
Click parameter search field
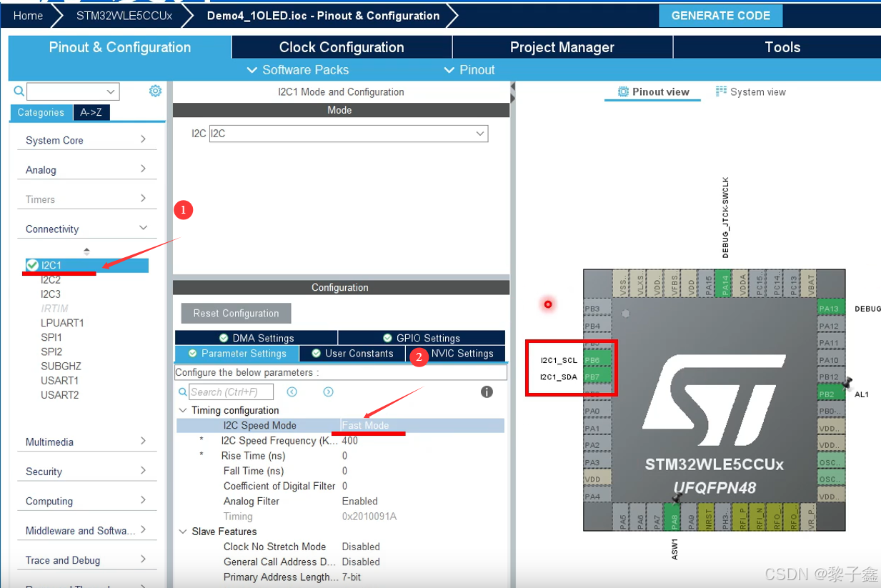pyautogui.click(x=232, y=392)
